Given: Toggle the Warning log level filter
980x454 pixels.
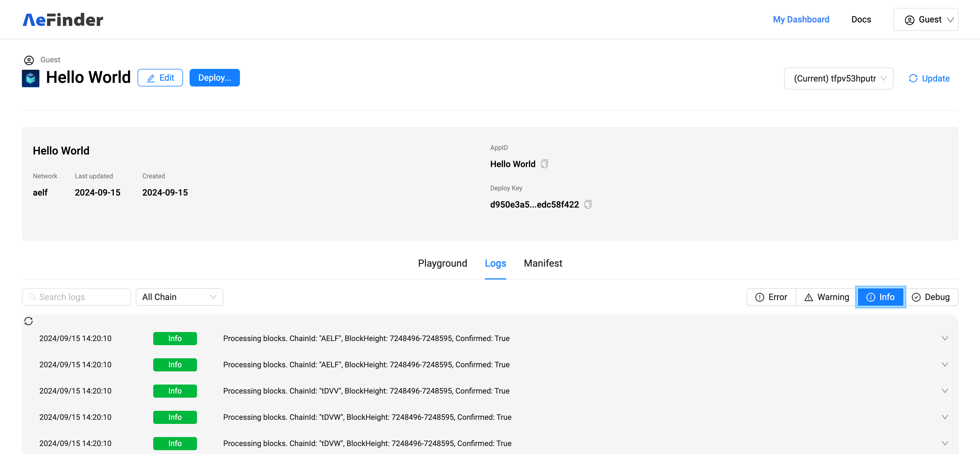Looking at the screenshot, I should [x=826, y=297].
